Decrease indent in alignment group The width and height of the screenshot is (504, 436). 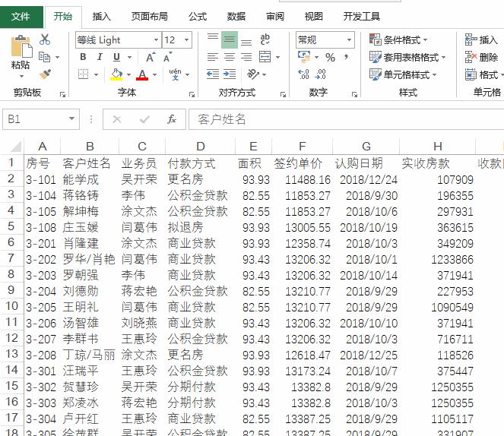[212, 74]
